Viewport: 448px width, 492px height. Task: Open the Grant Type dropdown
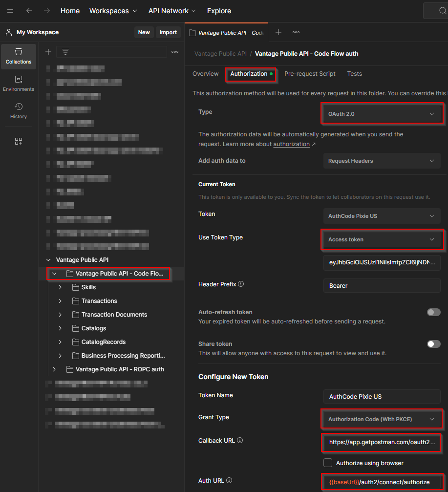[382, 419]
